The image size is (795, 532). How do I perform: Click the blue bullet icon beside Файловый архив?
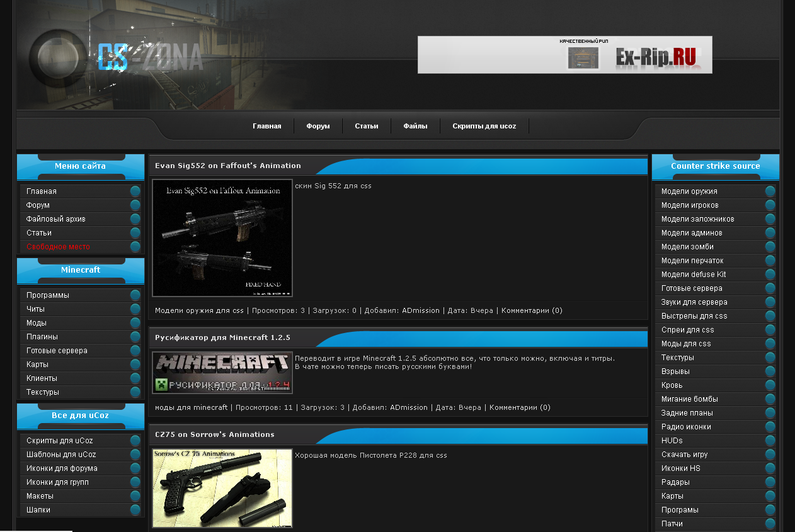[135, 219]
